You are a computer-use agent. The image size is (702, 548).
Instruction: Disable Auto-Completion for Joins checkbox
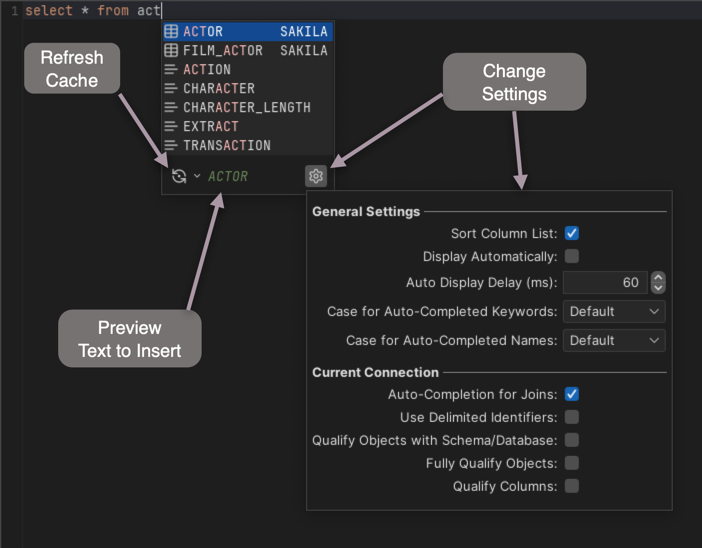pyautogui.click(x=572, y=394)
